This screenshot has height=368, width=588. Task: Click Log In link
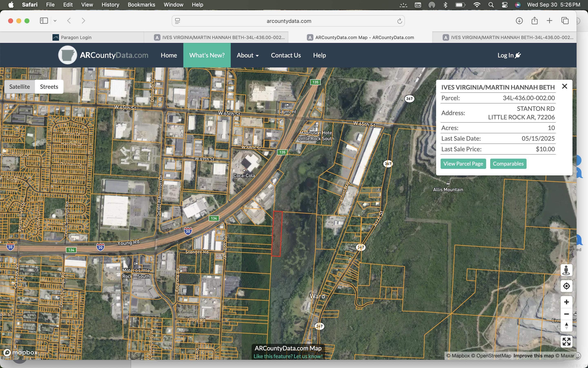point(509,55)
